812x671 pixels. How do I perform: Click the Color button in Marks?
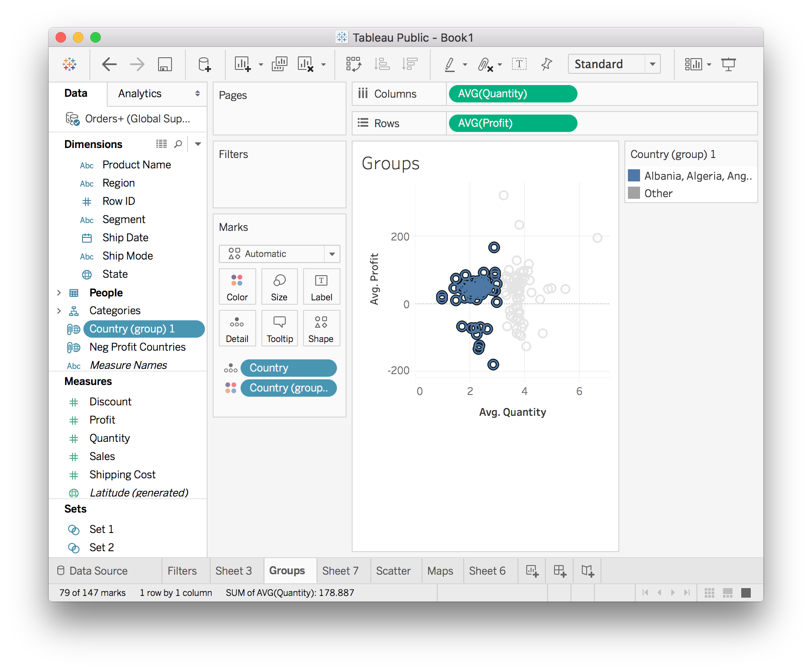pyautogui.click(x=237, y=287)
